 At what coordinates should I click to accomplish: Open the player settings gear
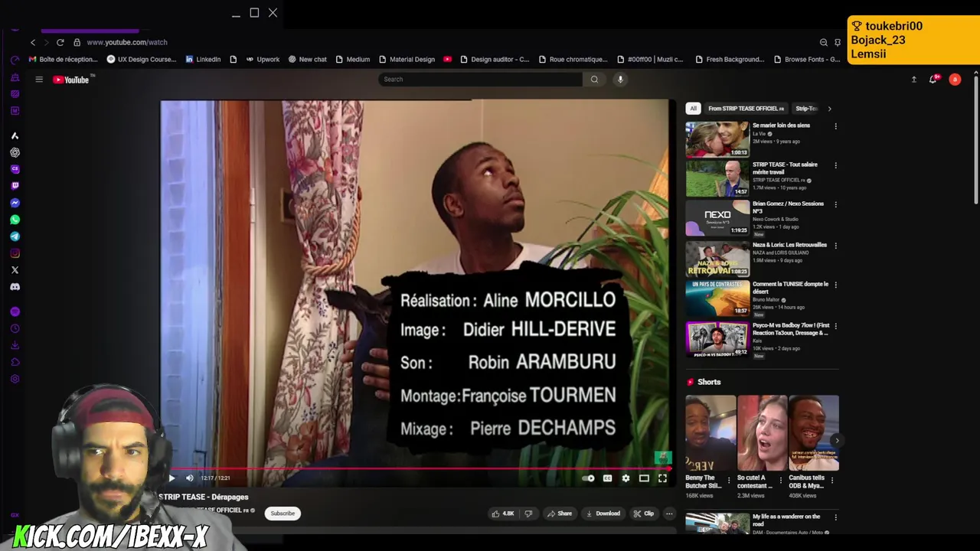626,478
